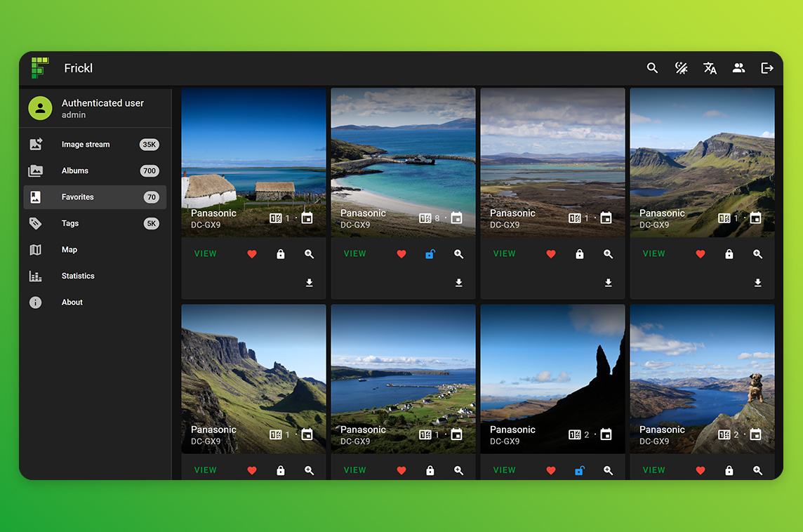Click magnifier icon under the mountain and small lake photo

(758, 254)
